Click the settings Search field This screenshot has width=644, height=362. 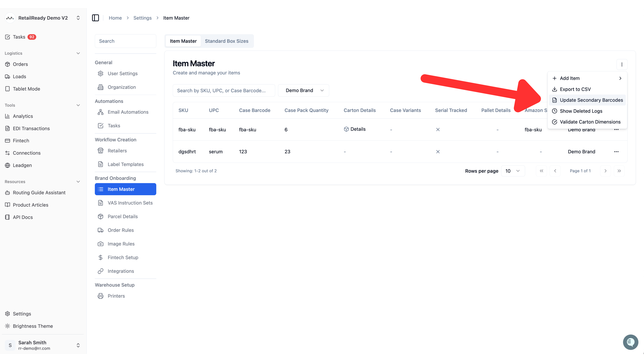[126, 41]
